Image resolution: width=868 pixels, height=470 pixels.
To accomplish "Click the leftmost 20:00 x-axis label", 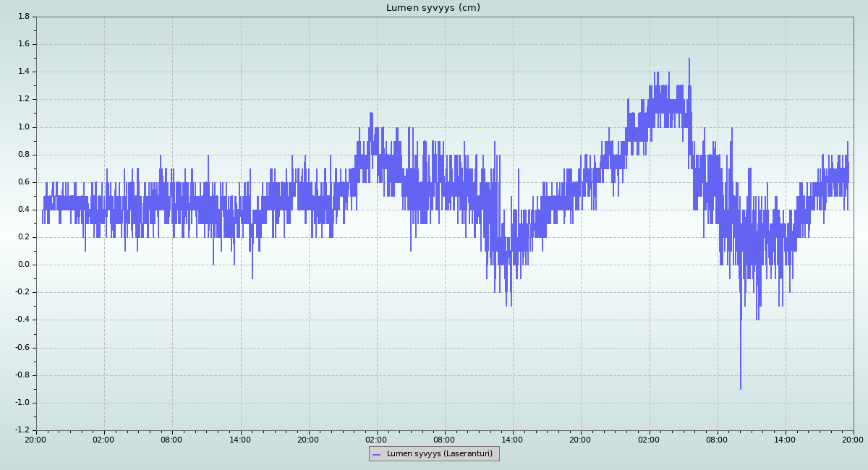I will [x=36, y=439].
